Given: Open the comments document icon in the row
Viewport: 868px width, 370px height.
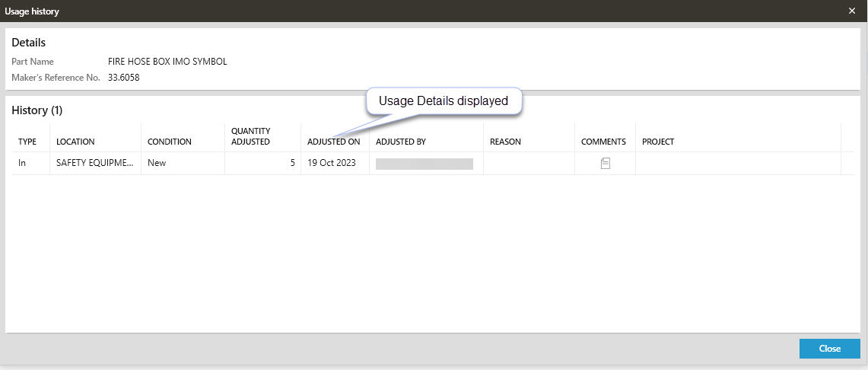Looking at the screenshot, I should click(x=606, y=163).
